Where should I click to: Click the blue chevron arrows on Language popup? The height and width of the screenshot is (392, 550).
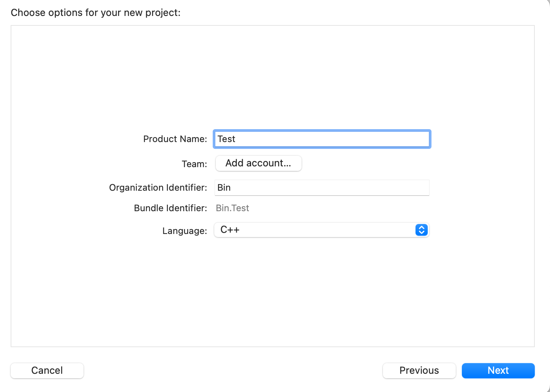pyautogui.click(x=421, y=230)
